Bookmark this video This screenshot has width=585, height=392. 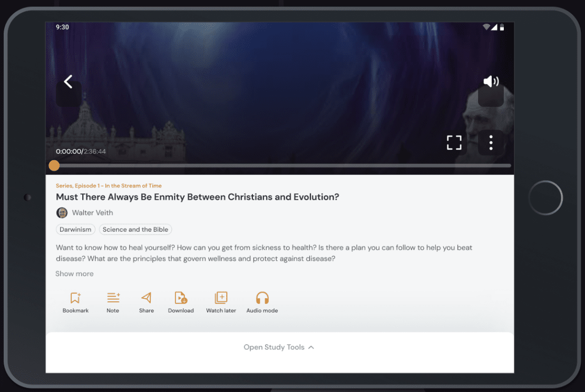(75, 303)
